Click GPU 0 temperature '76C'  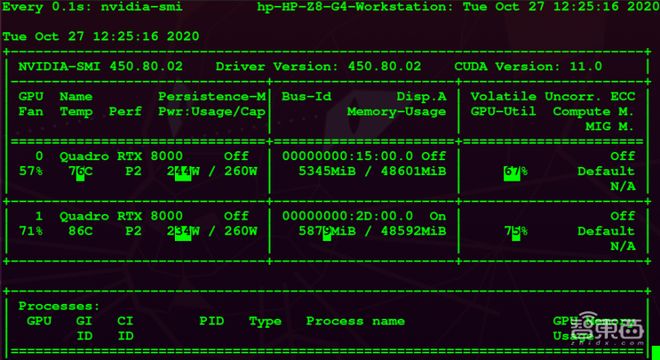[x=80, y=171]
